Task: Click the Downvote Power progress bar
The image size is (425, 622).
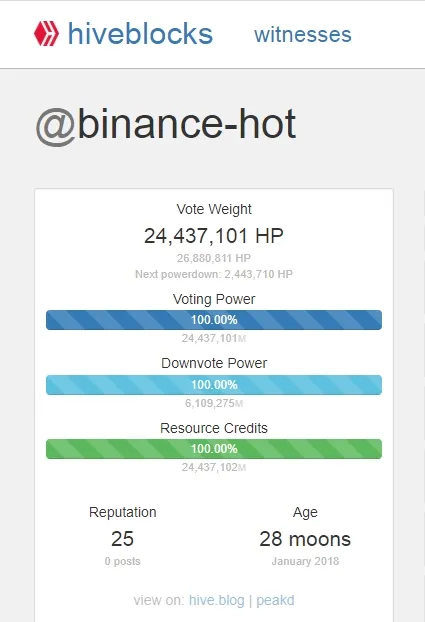Action: (214, 384)
